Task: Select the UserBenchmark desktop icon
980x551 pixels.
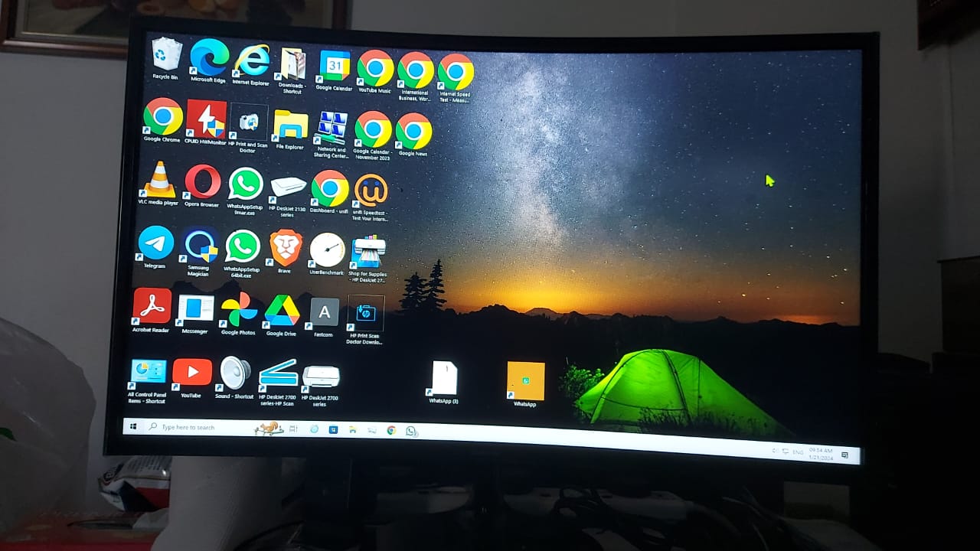Action: [327, 254]
